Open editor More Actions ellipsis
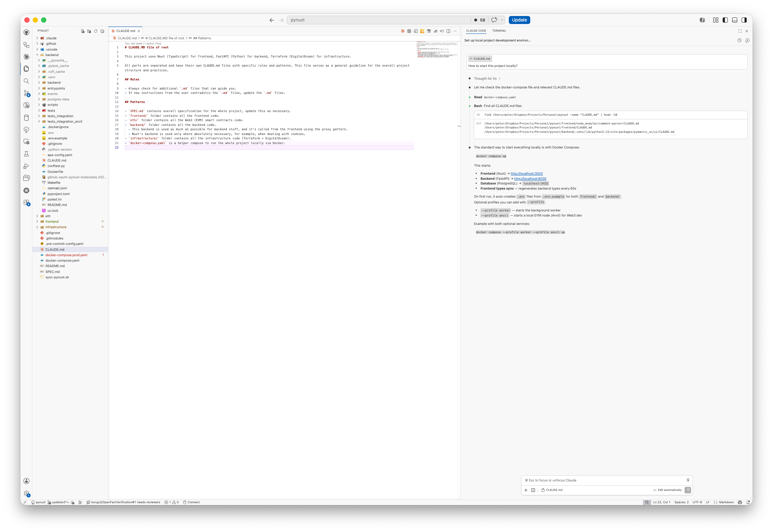 (455, 31)
